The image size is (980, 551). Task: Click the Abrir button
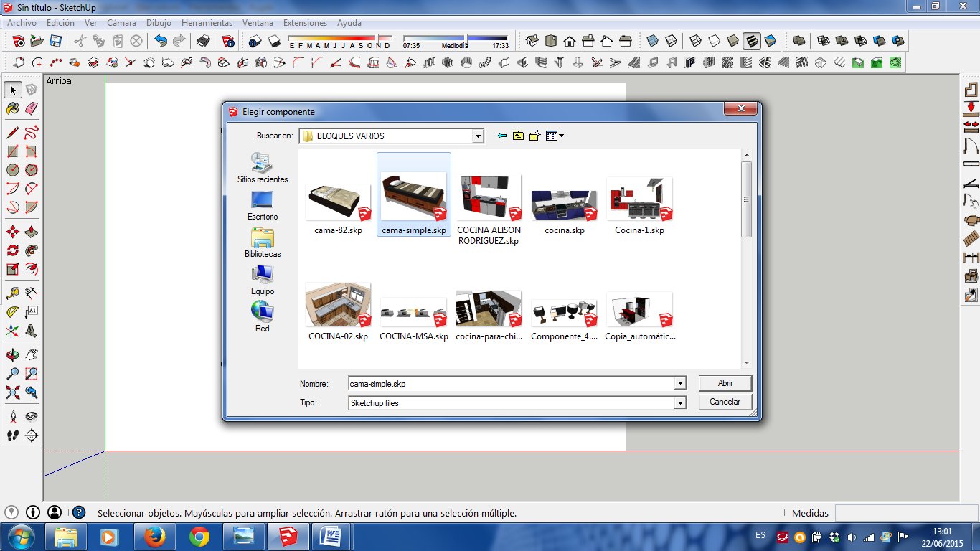(725, 383)
